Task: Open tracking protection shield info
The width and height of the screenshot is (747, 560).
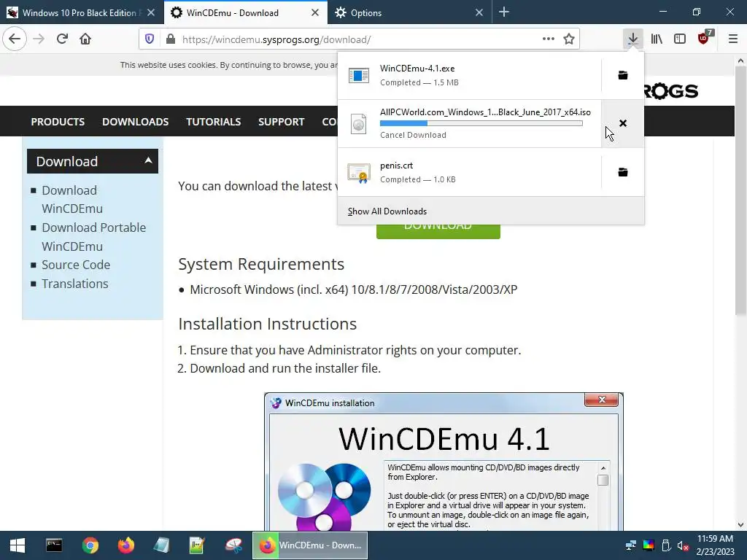Action: tap(150, 39)
